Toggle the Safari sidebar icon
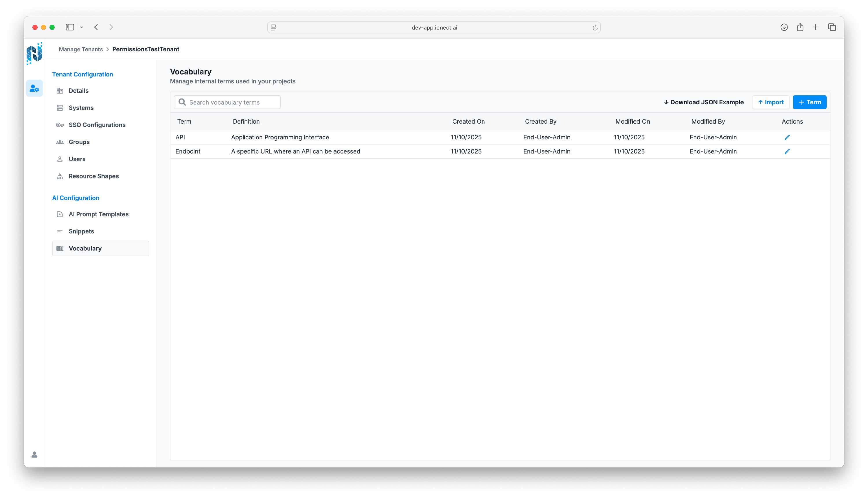 tap(70, 27)
